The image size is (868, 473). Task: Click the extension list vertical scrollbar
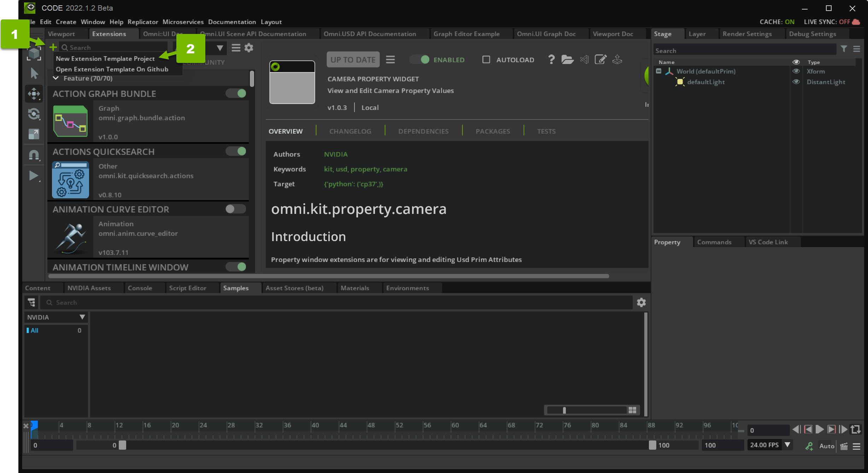pos(252,78)
